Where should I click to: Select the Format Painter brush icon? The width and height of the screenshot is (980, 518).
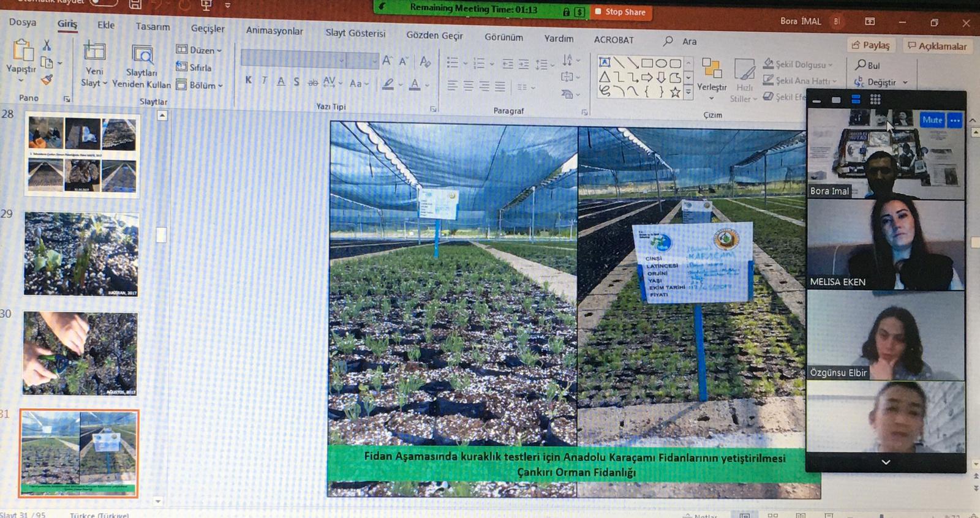[47, 80]
